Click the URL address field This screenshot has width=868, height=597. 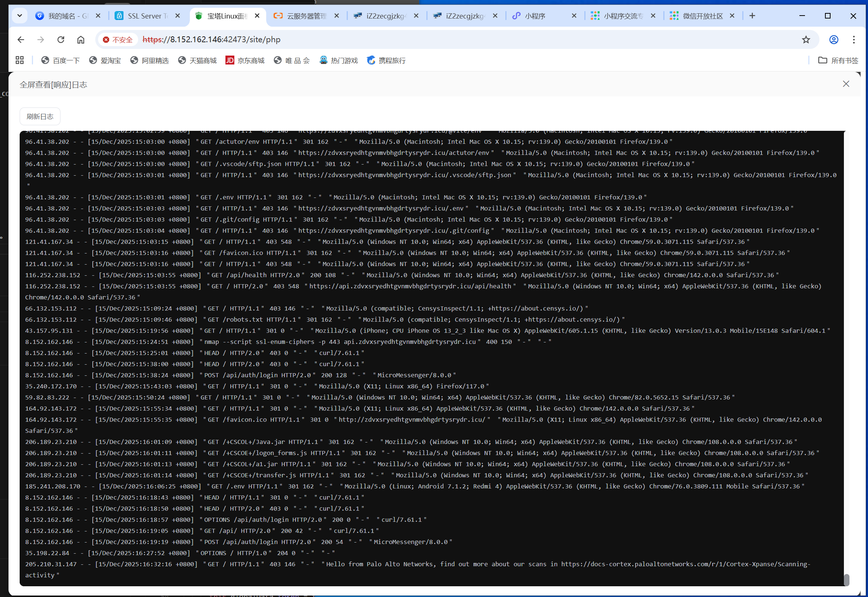pyautogui.click(x=449, y=40)
